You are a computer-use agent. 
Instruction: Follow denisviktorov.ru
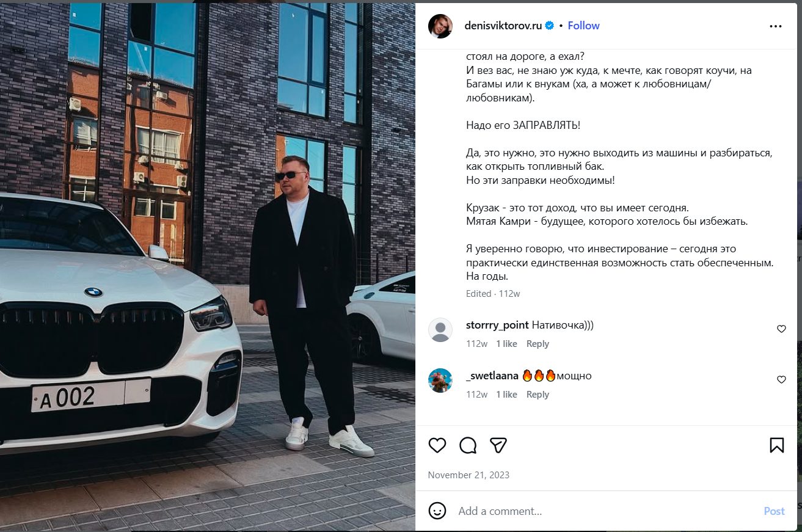click(x=583, y=26)
